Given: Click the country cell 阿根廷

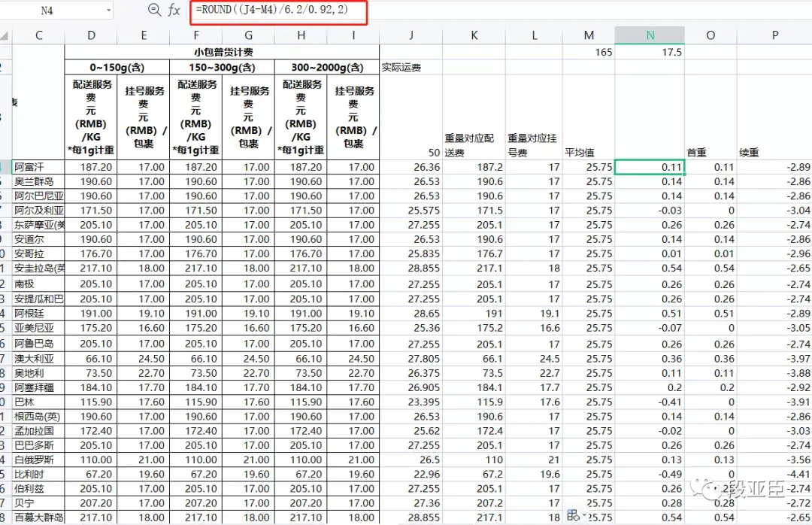Looking at the screenshot, I should tap(39, 314).
